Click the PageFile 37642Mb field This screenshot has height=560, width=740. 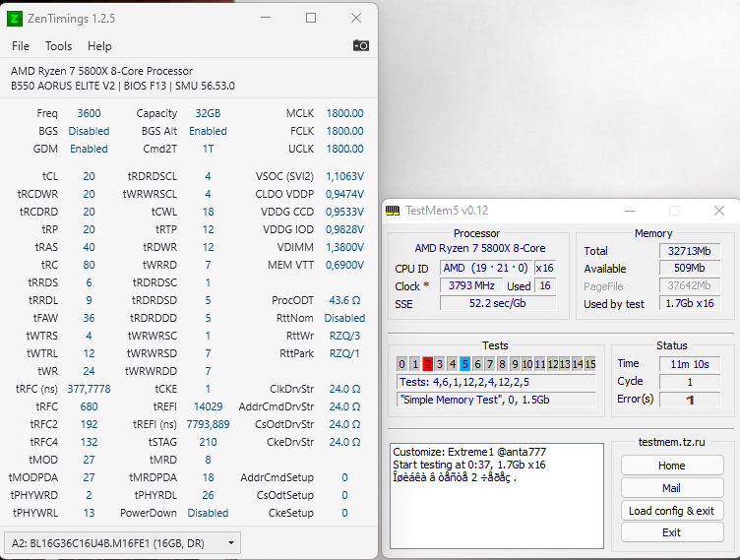click(690, 285)
